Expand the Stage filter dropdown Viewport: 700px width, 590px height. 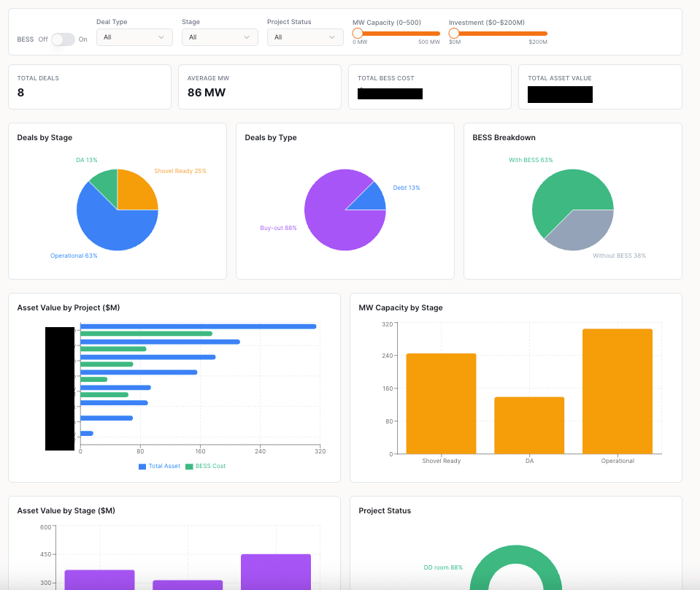(220, 37)
